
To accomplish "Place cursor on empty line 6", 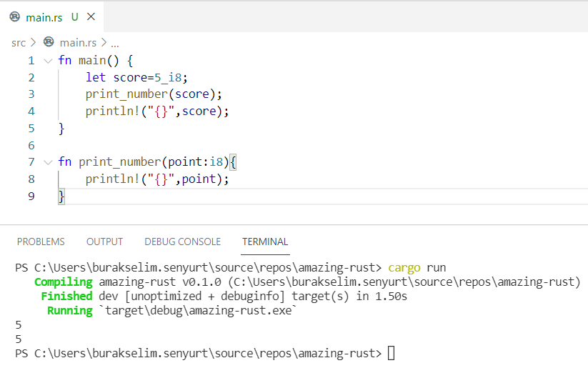I will [143, 145].
